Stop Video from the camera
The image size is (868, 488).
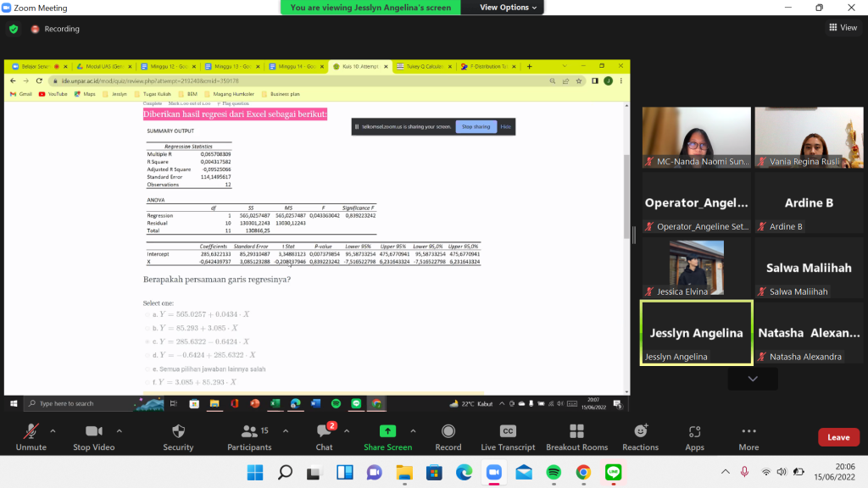click(93, 435)
